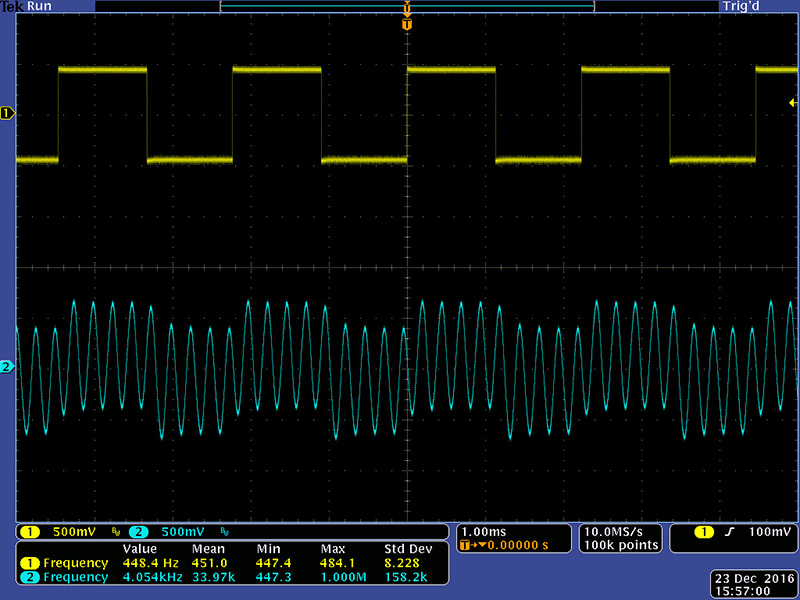The image size is (800, 600).
Task: Click the channel 1 Frequency measurement badge
Action: pos(31,563)
